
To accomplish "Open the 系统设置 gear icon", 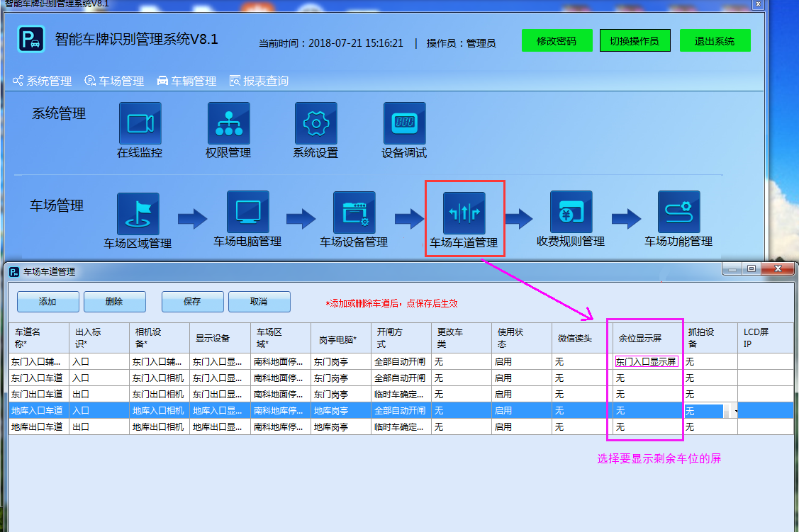I will pos(316,123).
